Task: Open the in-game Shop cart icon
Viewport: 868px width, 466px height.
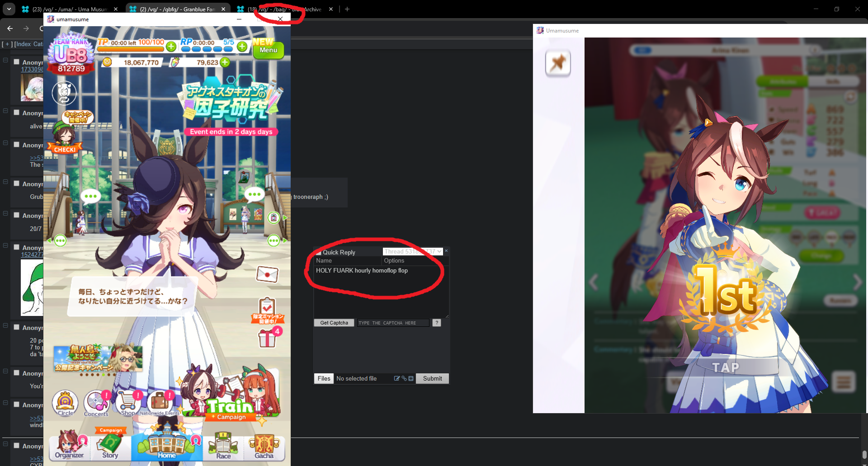Action: click(x=128, y=403)
